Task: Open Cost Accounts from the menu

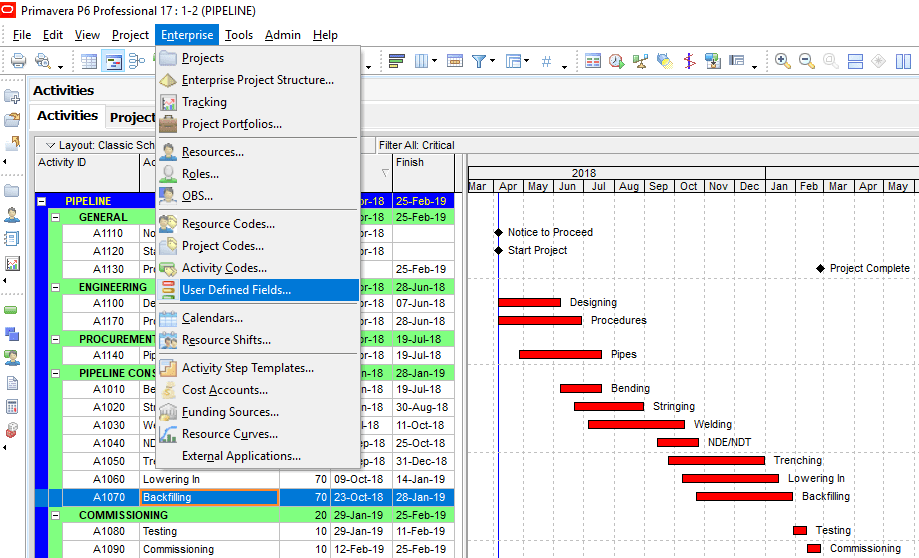Action: coord(258,390)
